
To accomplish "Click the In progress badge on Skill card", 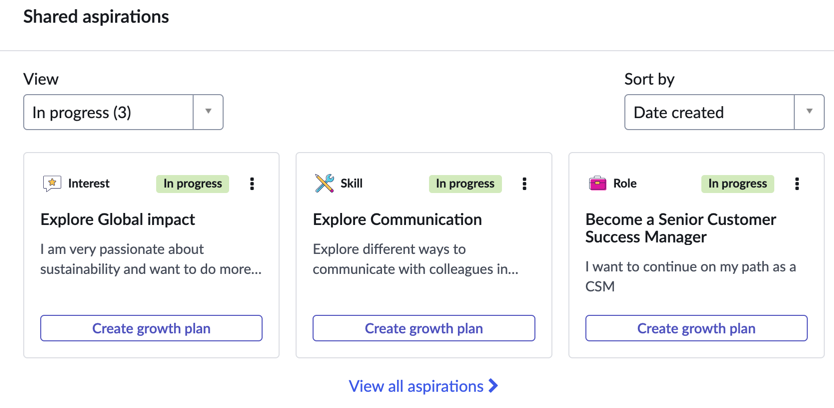I will pyautogui.click(x=465, y=184).
